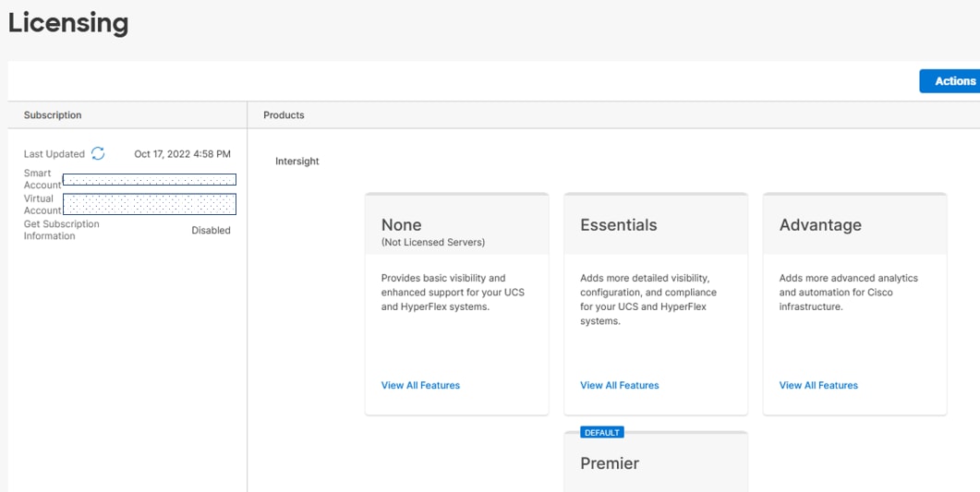Select the Essentials license card
Image resolution: width=980 pixels, height=492 pixels.
coord(656,304)
